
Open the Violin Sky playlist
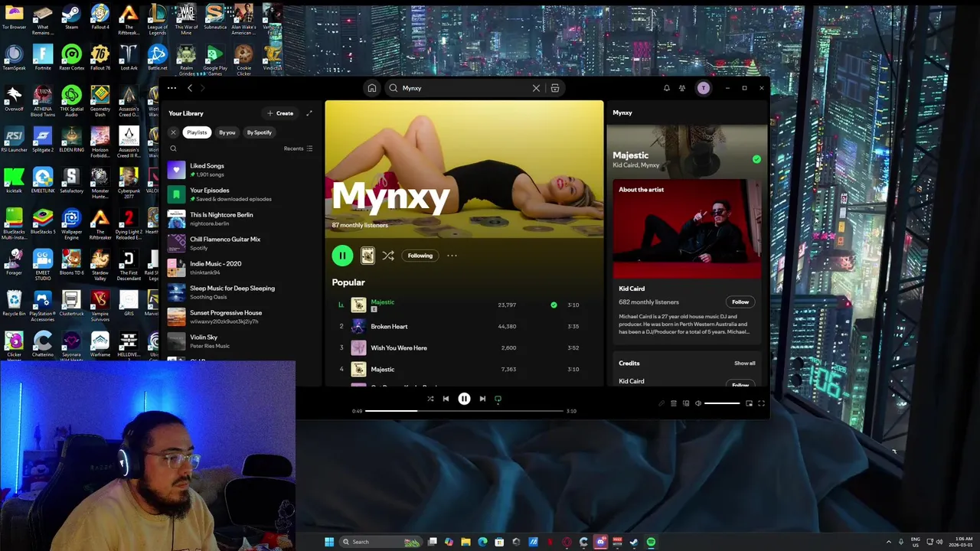click(240, 341)
